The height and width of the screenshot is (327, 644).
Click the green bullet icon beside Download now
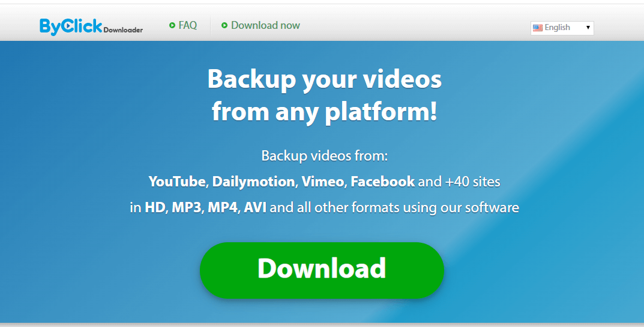pyautogui.click(x=224, y=25)
